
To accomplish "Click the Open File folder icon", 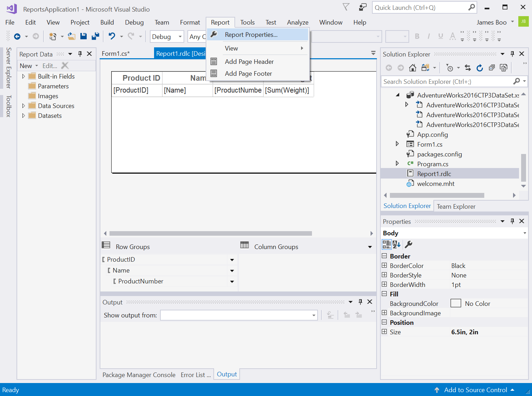I will (x=72, y=36).
